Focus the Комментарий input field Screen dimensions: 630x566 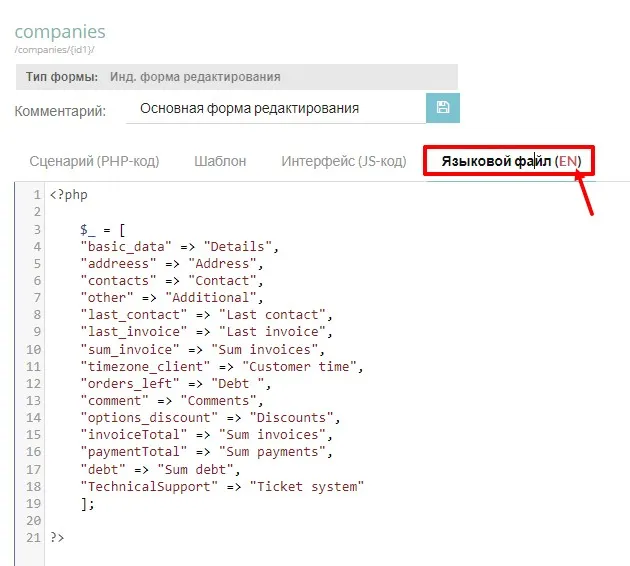275,108
